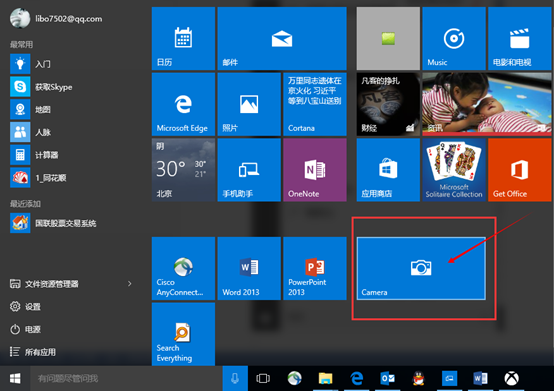The image size is (554, 391).
Task: Open the Movies & TV (电影和电视) tile
Action: coord(520,38)
